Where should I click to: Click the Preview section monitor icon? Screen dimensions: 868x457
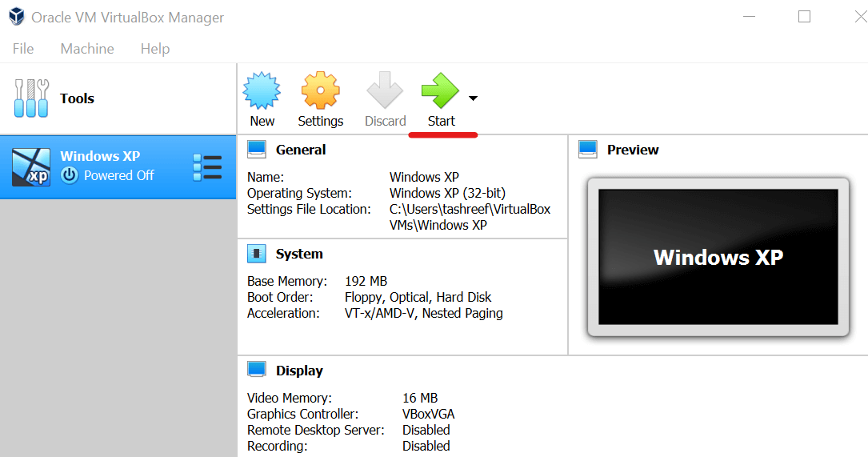588,149
